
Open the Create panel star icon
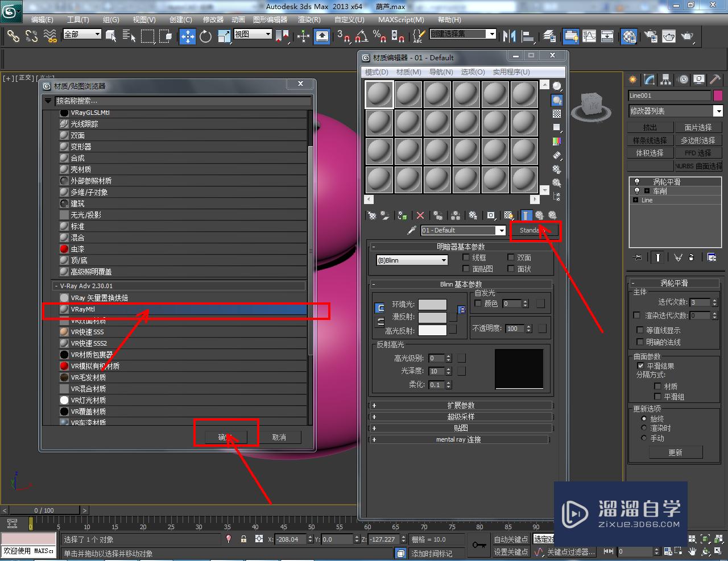point(632,80)
